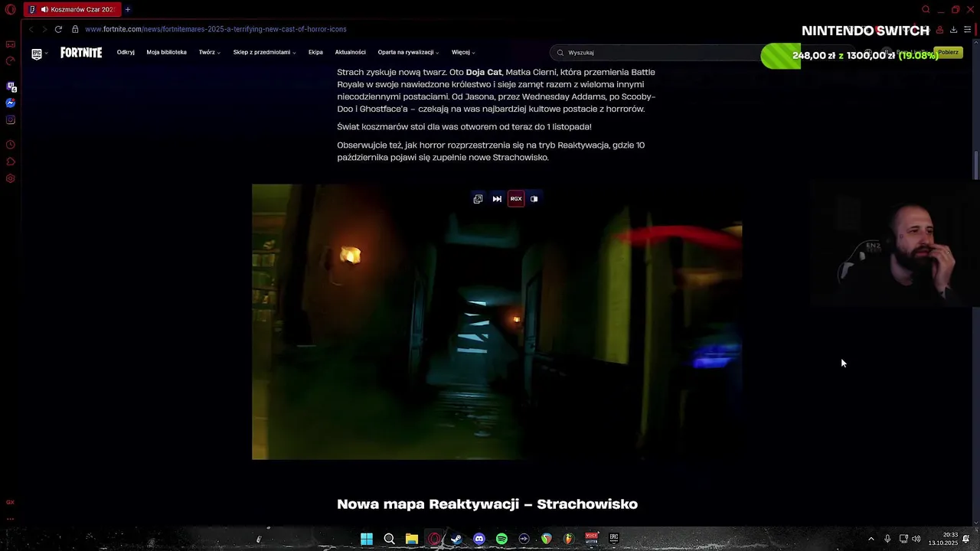Click the page vertical scrollbar thumb
The width and height of the screenshot is (980, 551).
pyautogui.click(x=976, y=165)
